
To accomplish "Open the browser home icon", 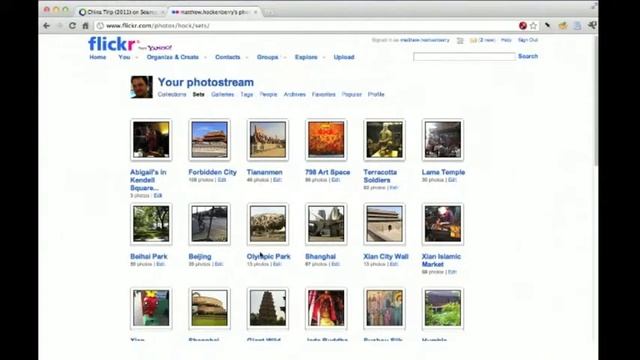I will coord(85,26).
